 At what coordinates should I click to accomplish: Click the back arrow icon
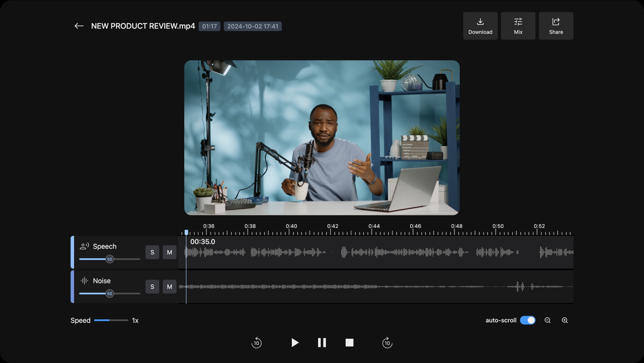(x=79, y=26)
